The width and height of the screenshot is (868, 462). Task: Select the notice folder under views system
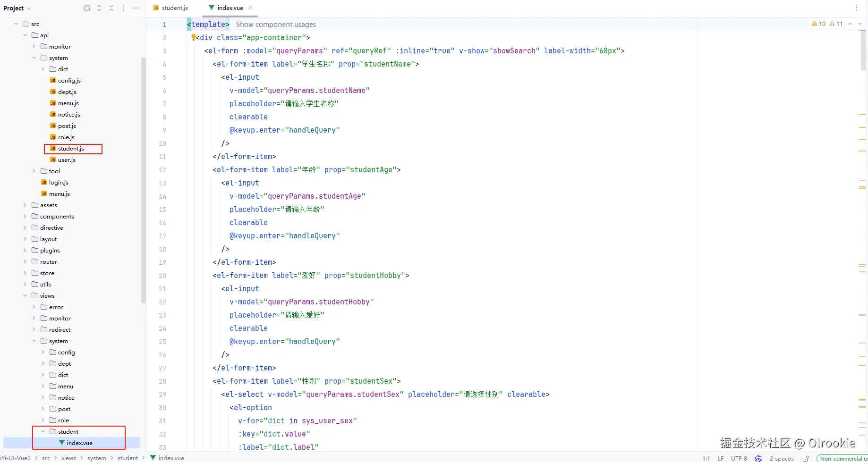(62, 397)
